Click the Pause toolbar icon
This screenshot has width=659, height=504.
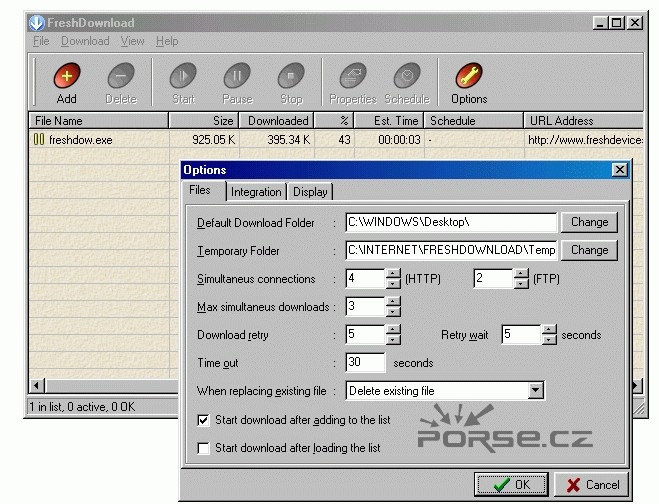(237, 78)
